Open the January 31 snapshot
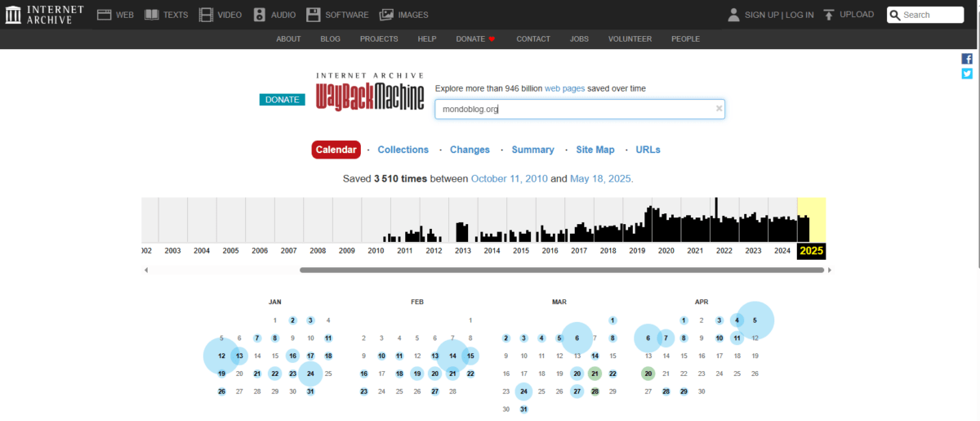 point(310,392)
